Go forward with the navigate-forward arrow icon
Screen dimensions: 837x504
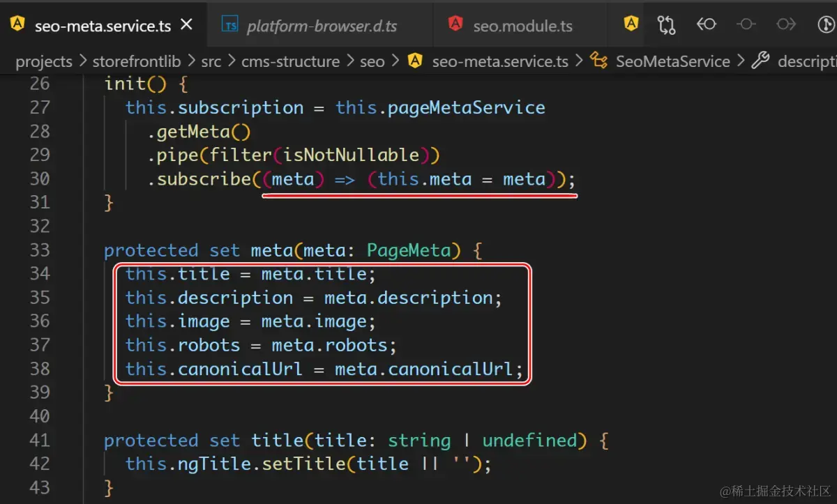click(786, 25)
